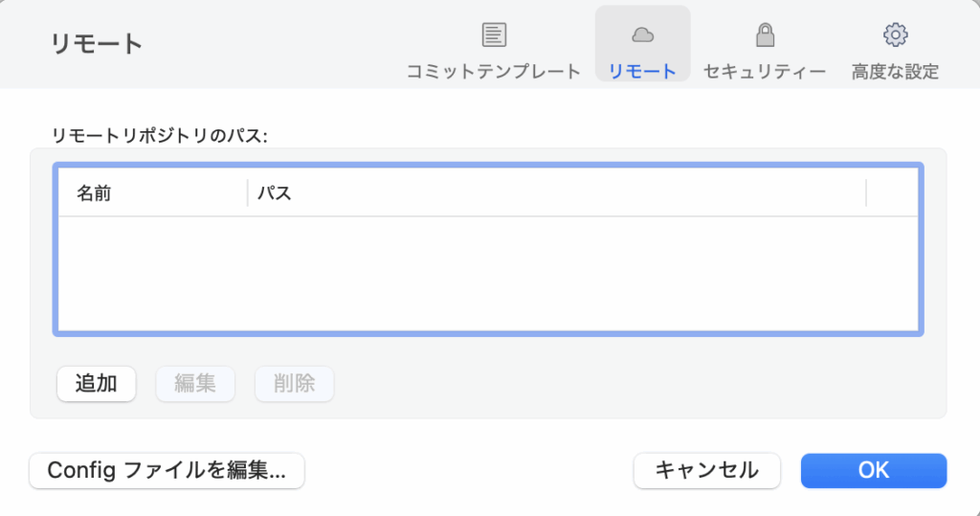Image resolution: width=980 pixels, height=516 pixels.
Task: Open the lock icon for セキュリティー
Action: tap(765, 35)
